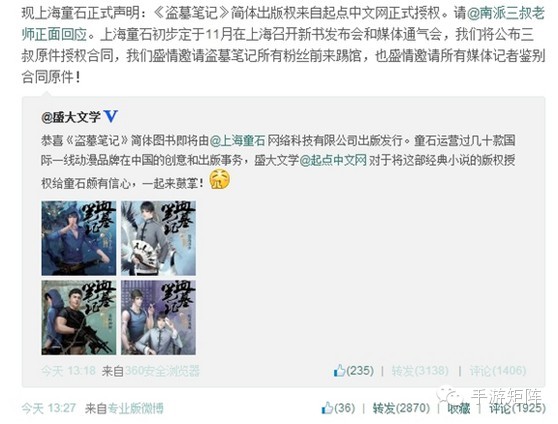Image resolution: width=558 pixels, height=424 pixels.
Task: Visit the @上海童石 mention link
Action: pos(237,140)
